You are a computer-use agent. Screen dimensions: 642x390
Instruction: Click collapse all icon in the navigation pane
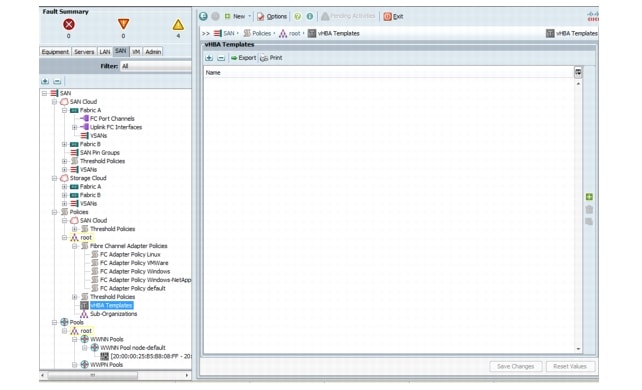[57, 81]
